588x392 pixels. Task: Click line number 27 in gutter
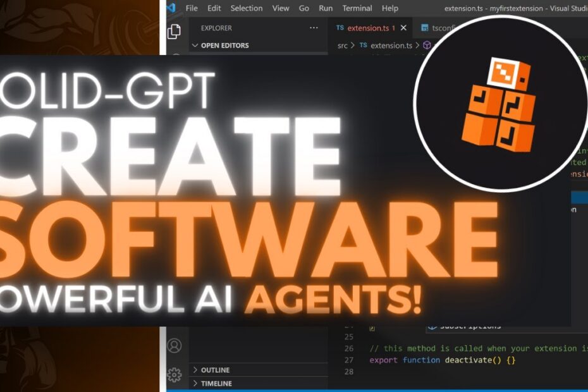pos(349,360)
